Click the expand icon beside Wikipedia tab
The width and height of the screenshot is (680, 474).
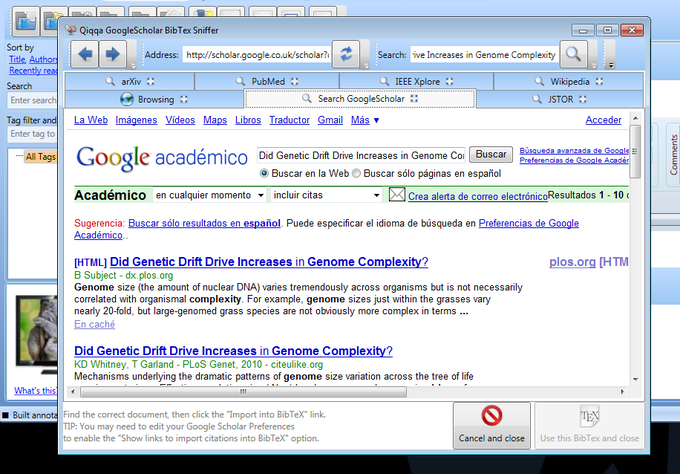599,81
